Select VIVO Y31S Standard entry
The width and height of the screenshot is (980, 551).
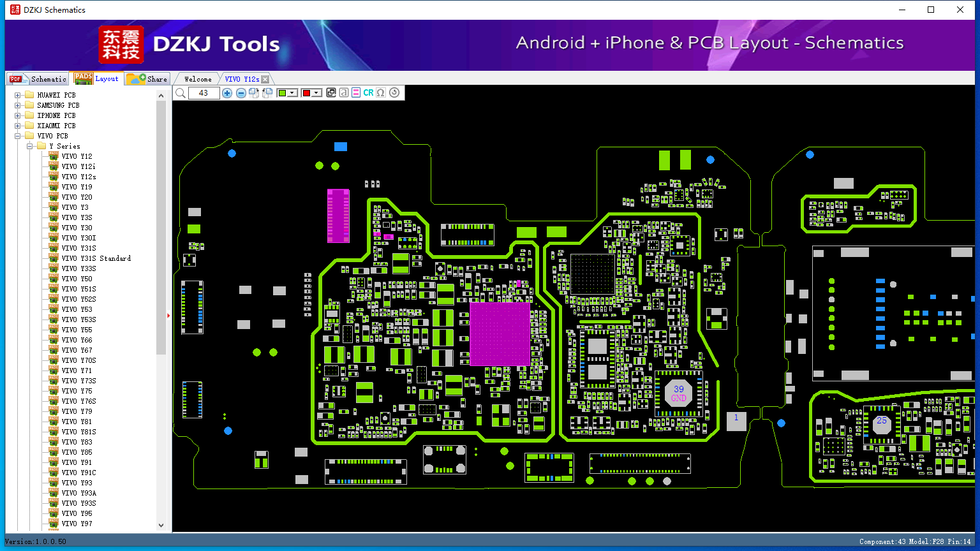[96, 258]
